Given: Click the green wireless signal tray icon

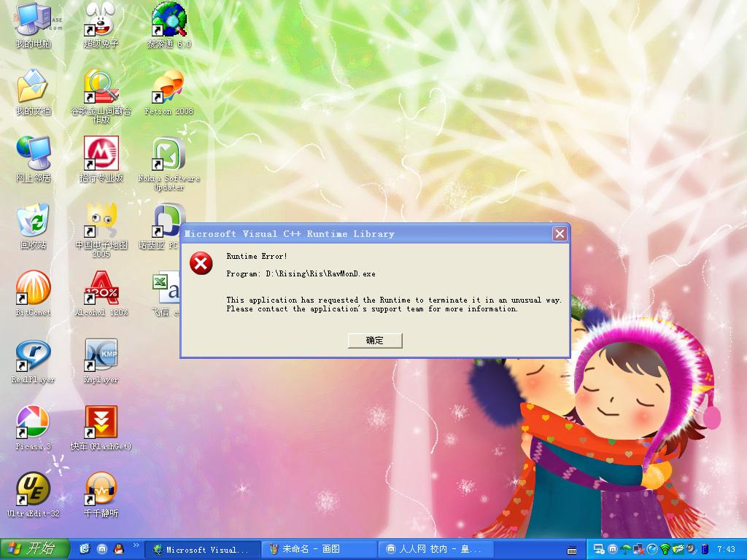Looking at the screenshot, I should tap(665, 550).
